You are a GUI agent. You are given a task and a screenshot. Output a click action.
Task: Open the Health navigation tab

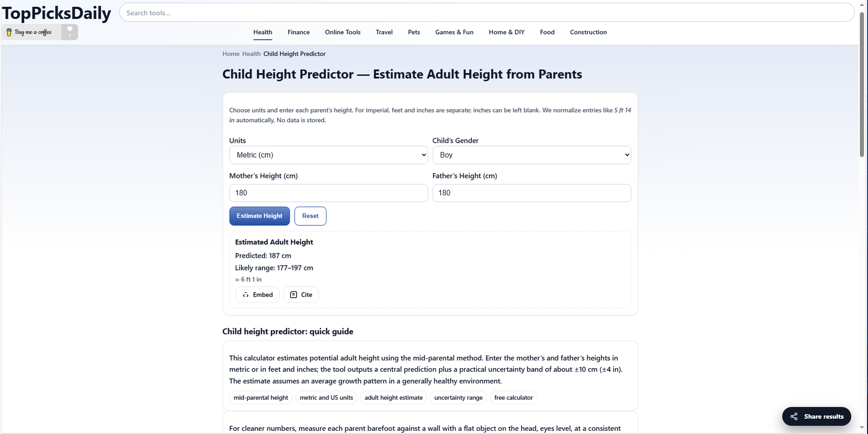pyautogui.click(x=263, y=32)
